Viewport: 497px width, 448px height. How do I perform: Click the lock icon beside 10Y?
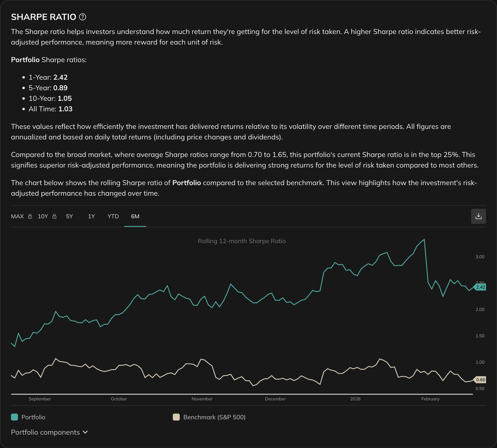pyautogui.click(x=54, y=216)
